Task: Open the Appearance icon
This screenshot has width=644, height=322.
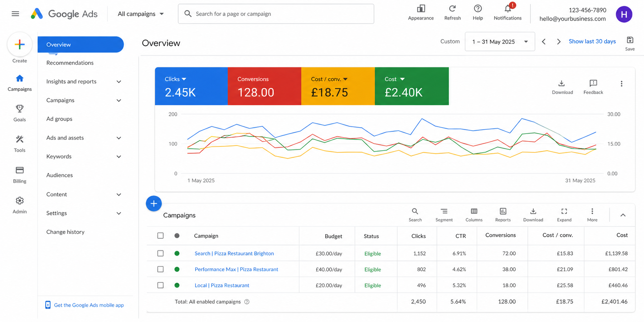Action: pos(421,8)
